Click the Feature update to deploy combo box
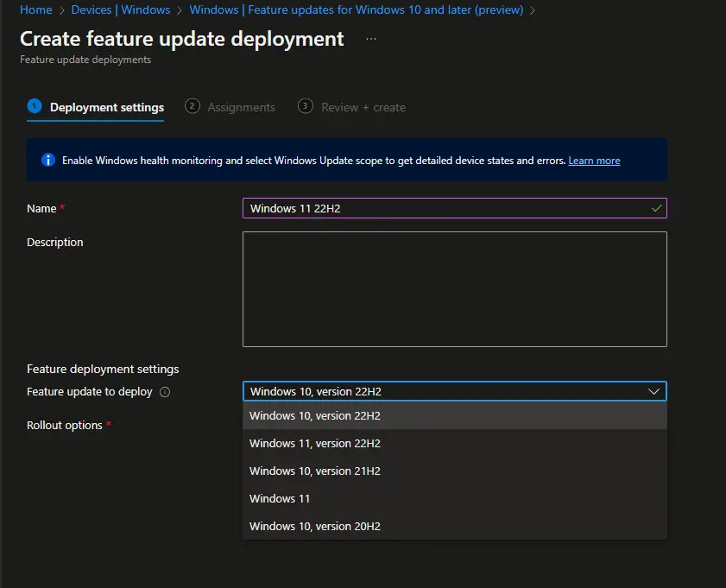 pyautogui.click(x=455, y=392)
